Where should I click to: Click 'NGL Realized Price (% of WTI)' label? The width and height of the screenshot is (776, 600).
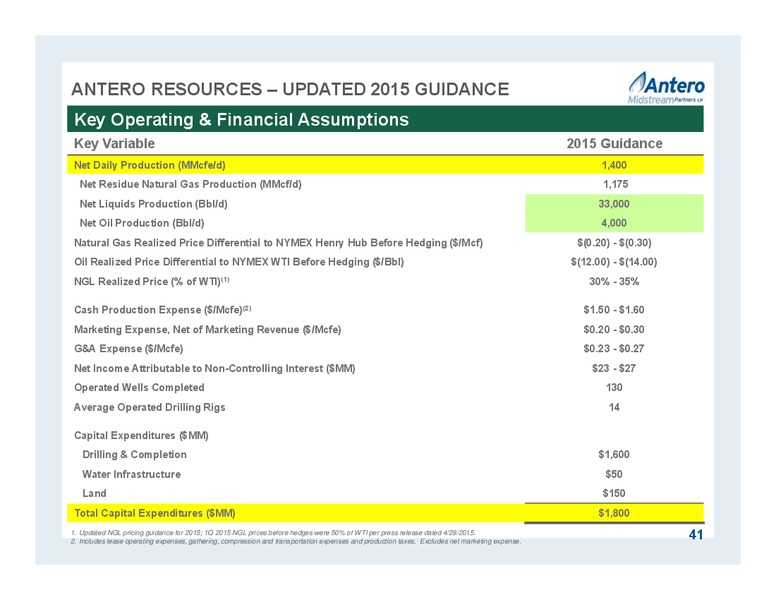[151, 281]
